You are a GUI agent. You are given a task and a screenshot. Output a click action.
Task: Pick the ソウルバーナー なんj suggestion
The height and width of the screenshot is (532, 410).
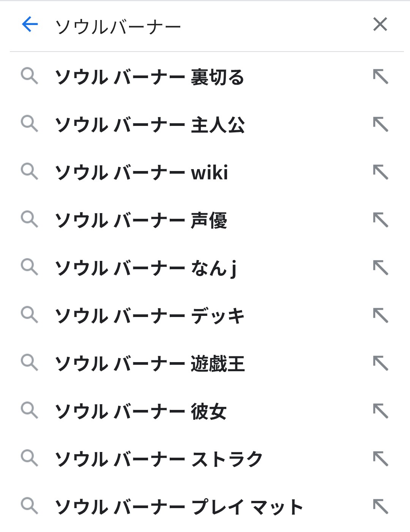point(146,268)
